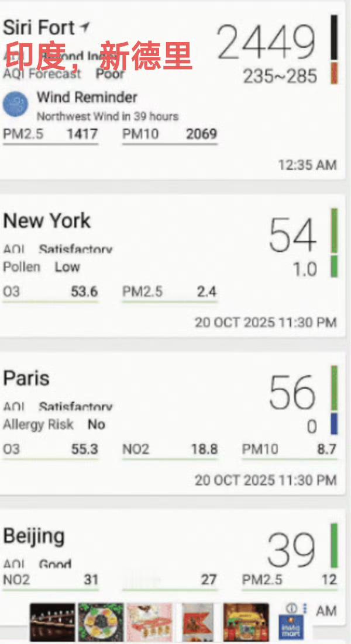
Task: Click first dark thumbnail in ad strip
Action: [53, 622]
